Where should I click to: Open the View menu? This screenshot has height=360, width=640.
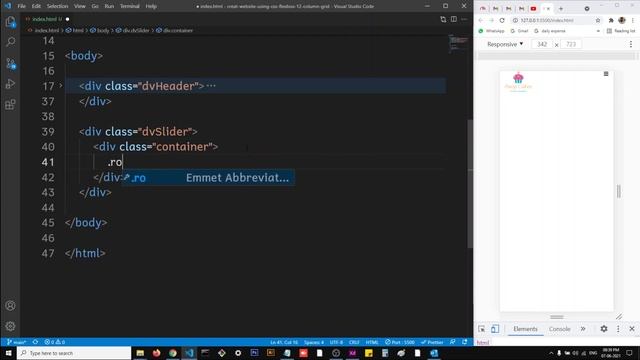[x=80, y=6]
